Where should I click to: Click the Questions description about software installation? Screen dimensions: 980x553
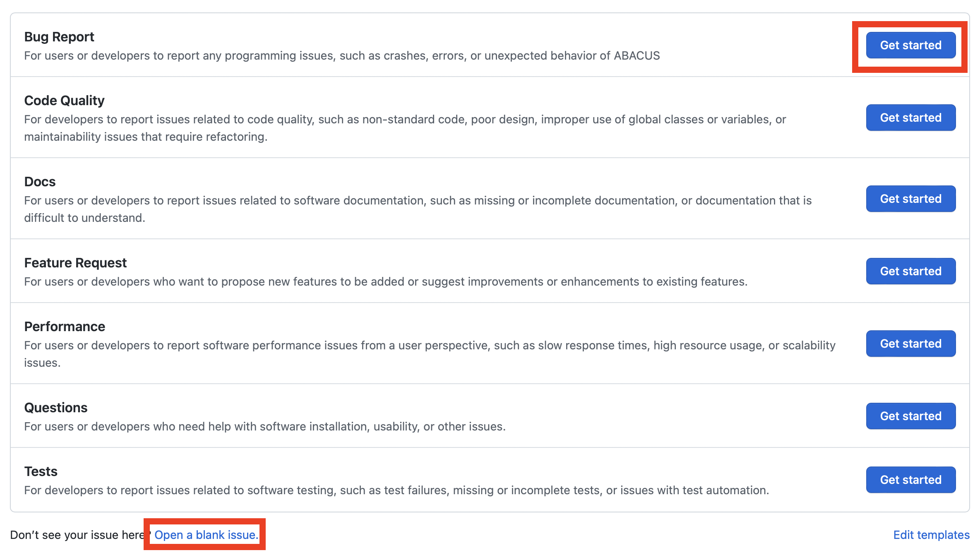(265, 427)
